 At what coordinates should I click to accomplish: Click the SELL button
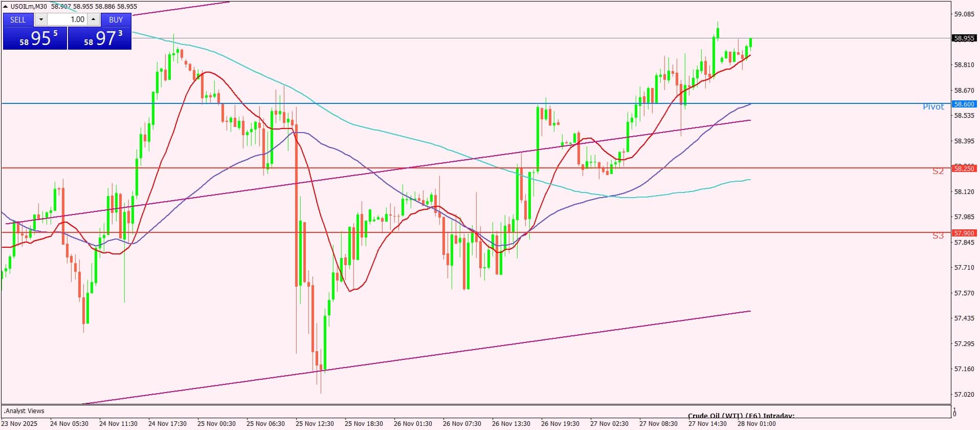pos(18,19)
